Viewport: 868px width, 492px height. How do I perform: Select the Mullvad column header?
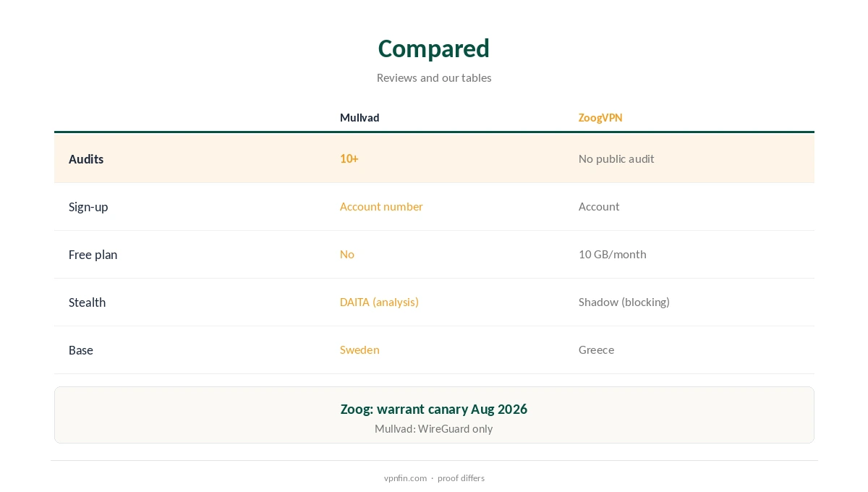point(359,118)
